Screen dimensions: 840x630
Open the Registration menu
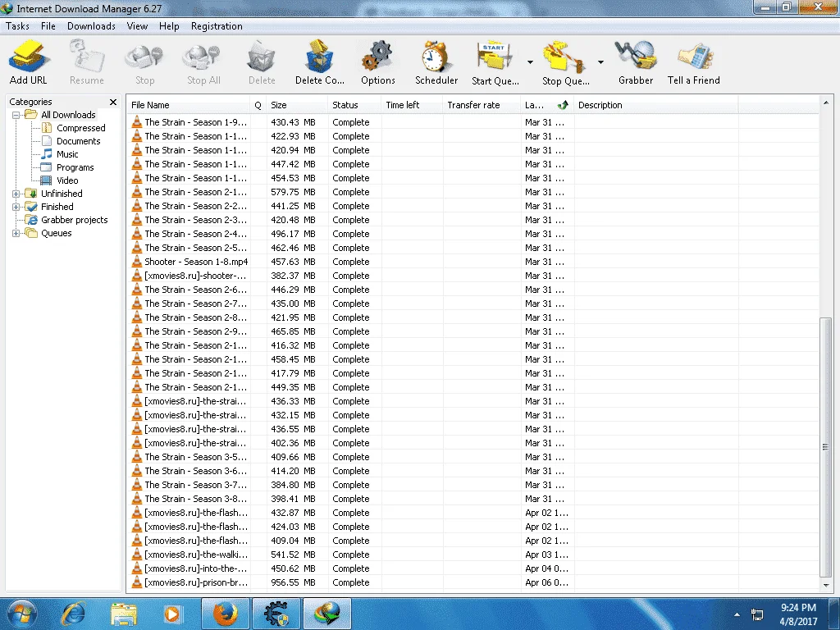click(x=217, y=25)
